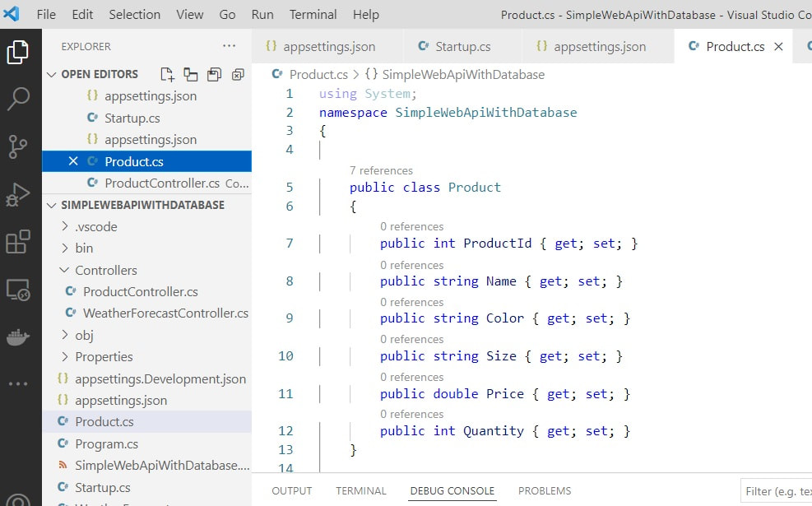This screenshot has width=812, height=506.
Task: Open the View menu
Action: coord(189,15)
